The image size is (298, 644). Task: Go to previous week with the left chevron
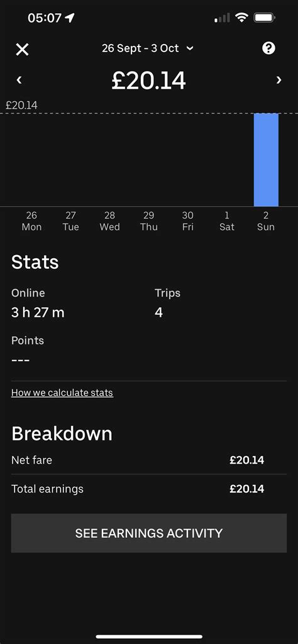click(19, 80)
